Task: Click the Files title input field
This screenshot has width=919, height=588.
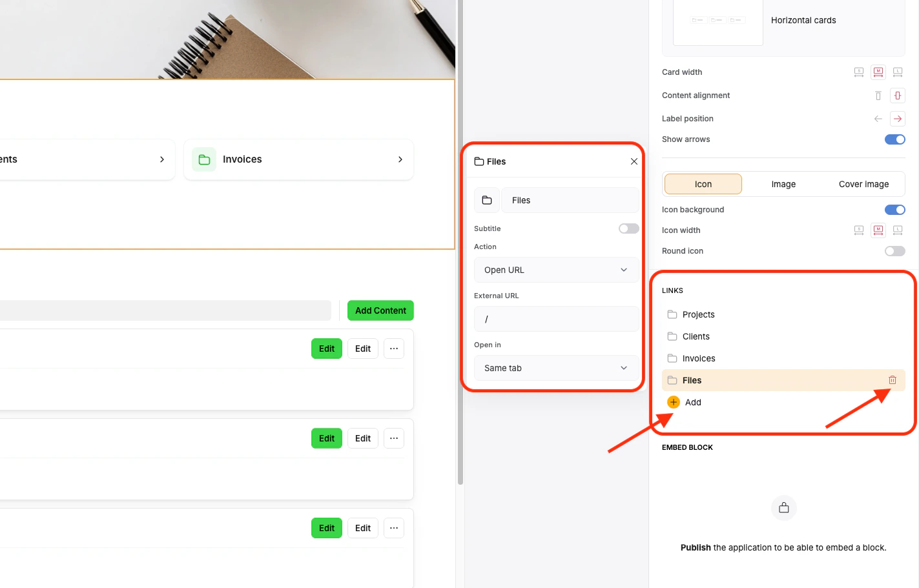Action: point(570,200)
